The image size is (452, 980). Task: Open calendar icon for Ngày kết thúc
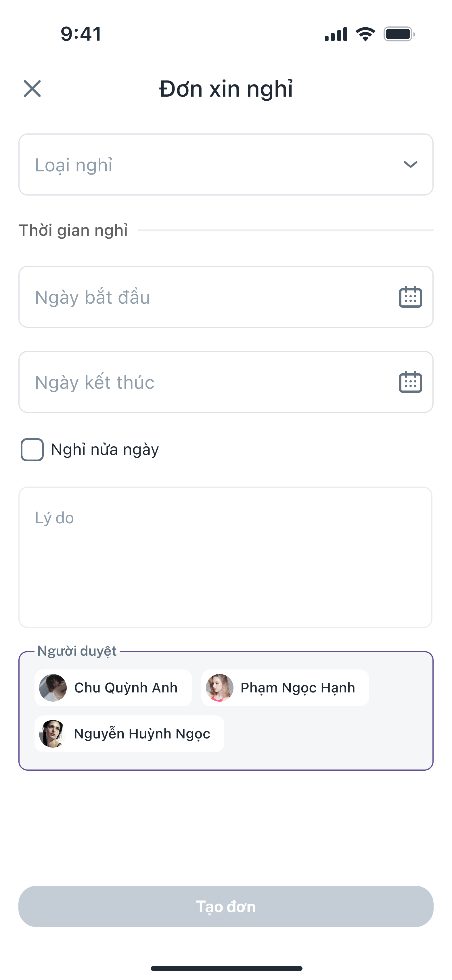click(410, 382)
